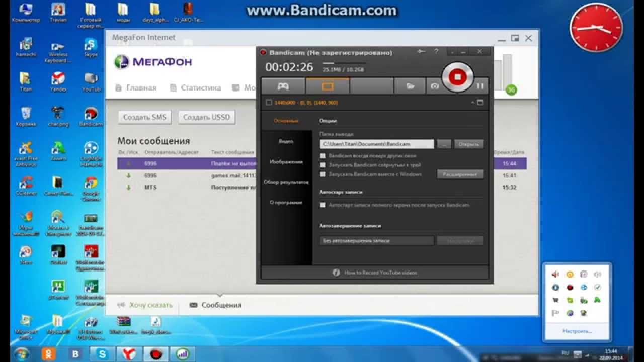Toggle 'Запускать Bandicam вместе с Windows' checkbox
644x362 pixels.
pos(323,174)
